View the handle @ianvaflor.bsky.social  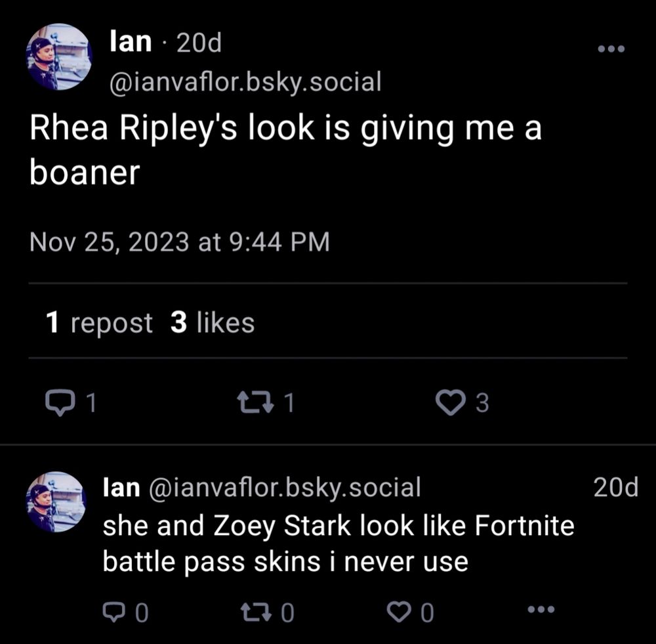(x=245, y=80)
